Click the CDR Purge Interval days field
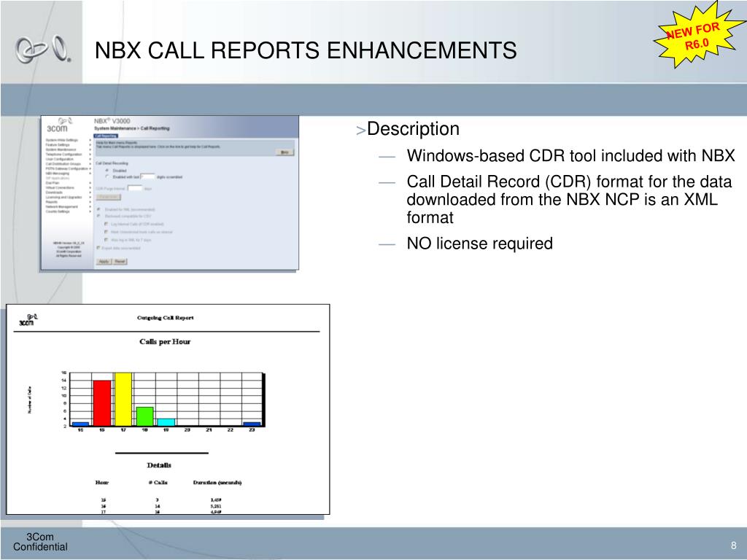The width and height of the screenshot is (747, 560). point(135,188)
